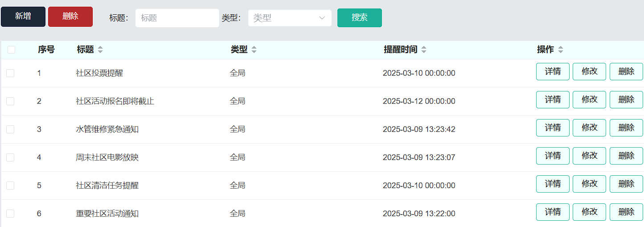This screenshot has width=644, height=227.
Task: Tick the checkbox for 重要社区活动通知 row
Action: 10,214
